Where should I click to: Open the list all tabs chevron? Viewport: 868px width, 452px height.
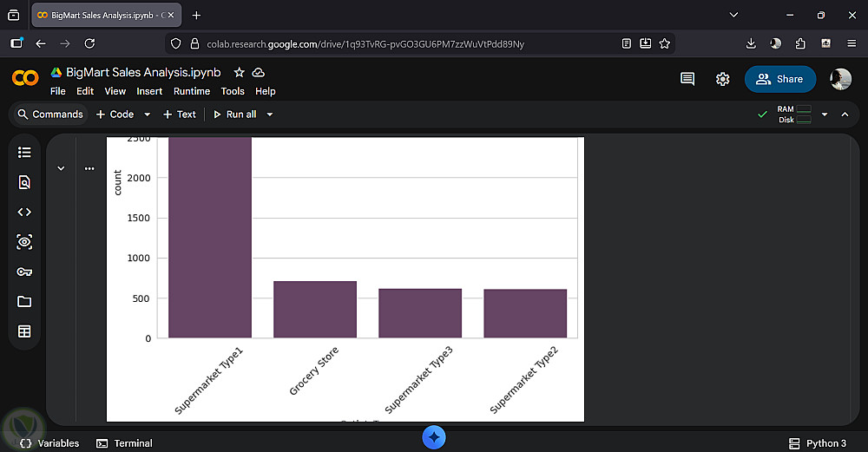[733, 15]
